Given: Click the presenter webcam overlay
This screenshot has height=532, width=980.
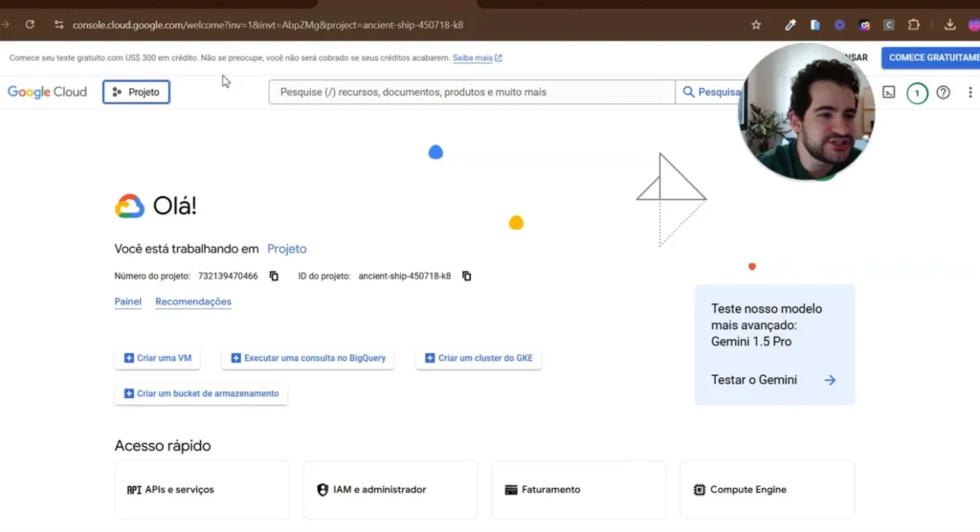Looking at the screenshot, I should 806,113.
